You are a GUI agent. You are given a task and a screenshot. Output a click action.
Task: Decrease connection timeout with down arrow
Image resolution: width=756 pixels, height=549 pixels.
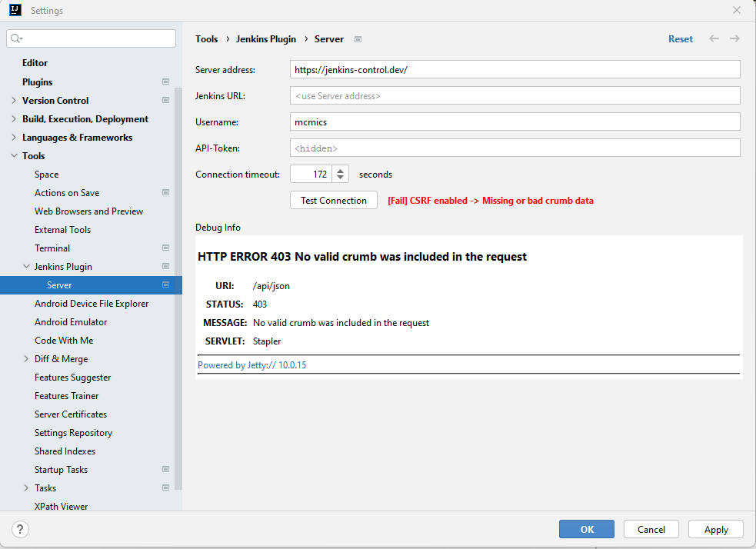coord(341,178)
